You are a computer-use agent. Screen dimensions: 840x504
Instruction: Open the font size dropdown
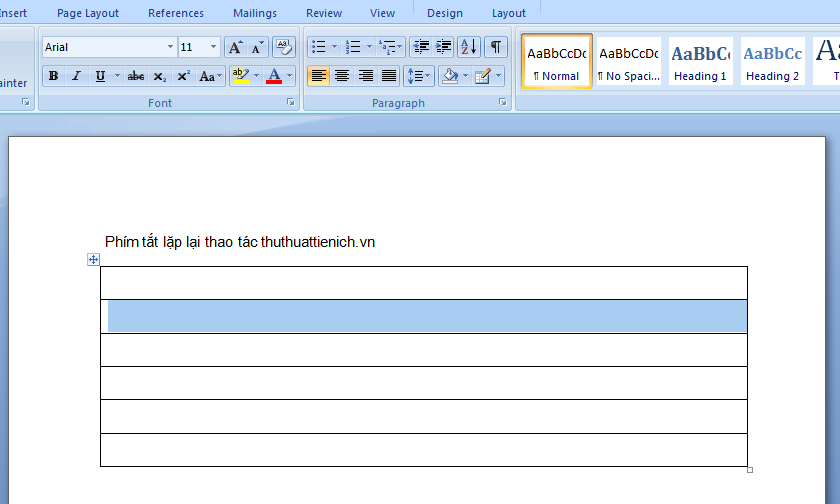click(x=213, y=47)
